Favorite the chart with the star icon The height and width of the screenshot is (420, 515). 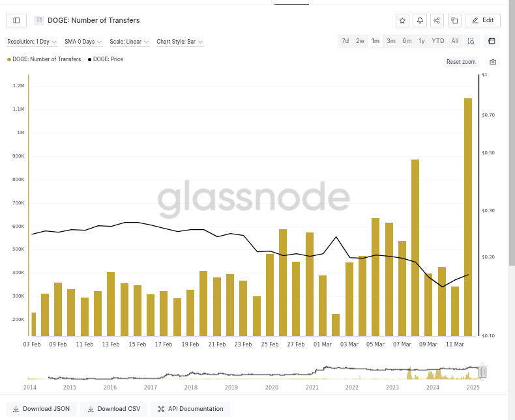(402, 20)
